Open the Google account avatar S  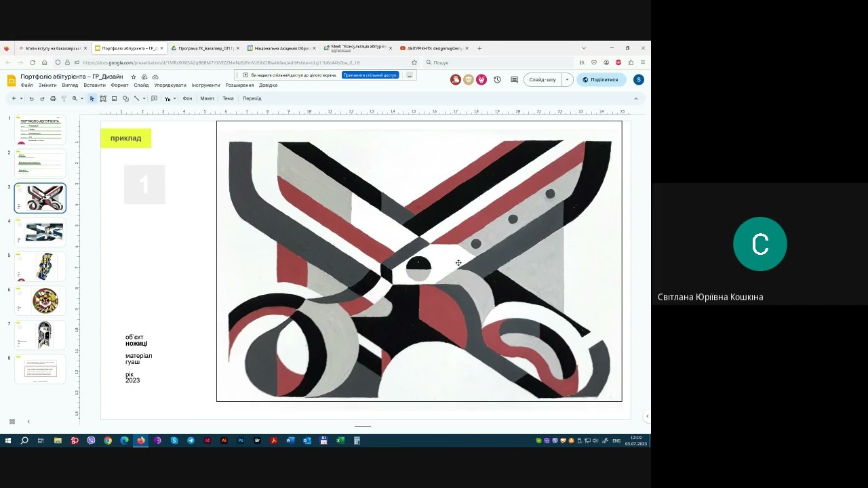[x=638, y=79]
